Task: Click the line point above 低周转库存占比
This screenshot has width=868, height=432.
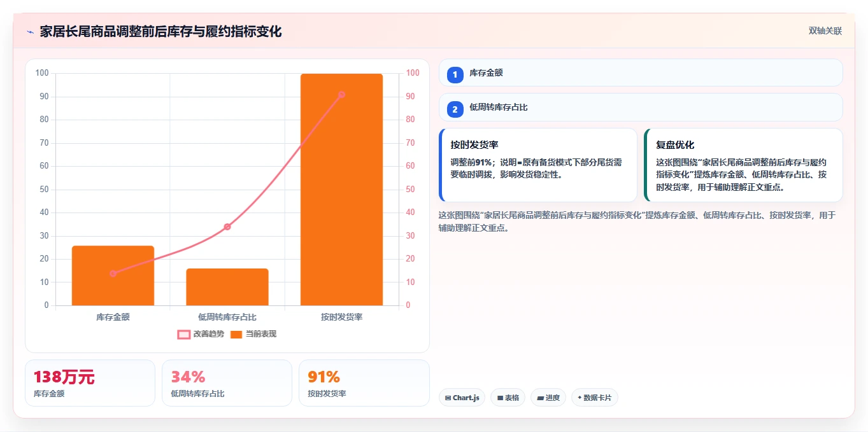Action: coord(227,226)
